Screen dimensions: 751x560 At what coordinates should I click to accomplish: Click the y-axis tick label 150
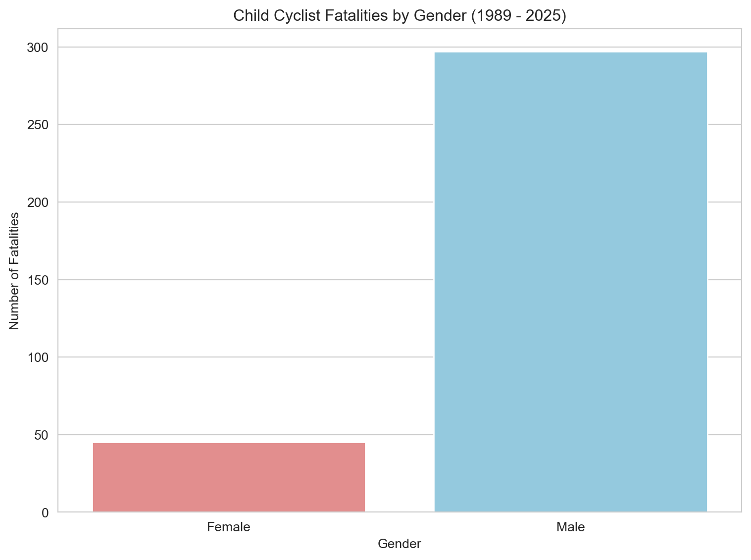pos(39,280)
